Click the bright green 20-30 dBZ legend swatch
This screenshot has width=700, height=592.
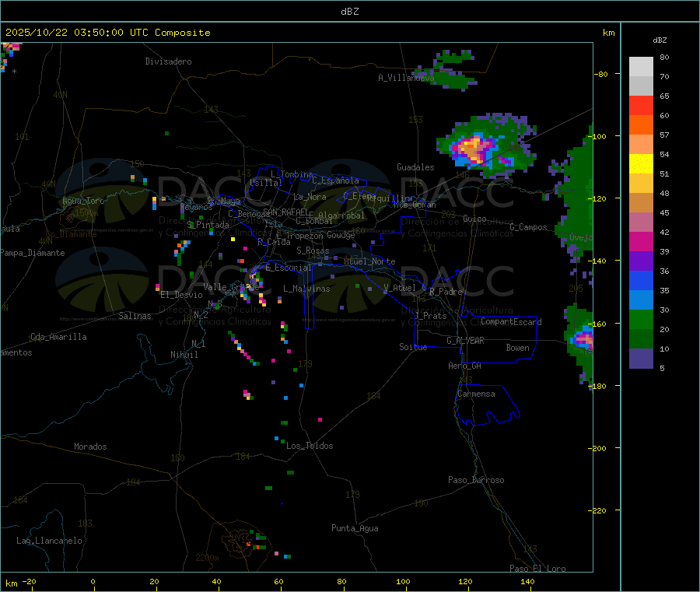[641, 319]
